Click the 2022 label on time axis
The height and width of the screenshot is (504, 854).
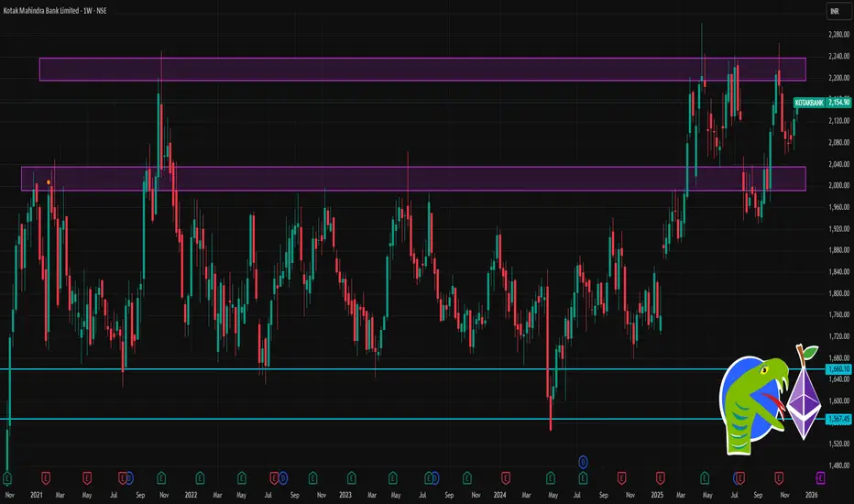point(191,495)
